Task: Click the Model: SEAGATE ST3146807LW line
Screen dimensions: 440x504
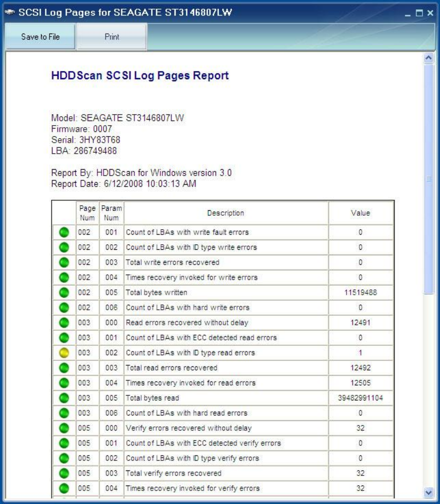Action: click(x=117, y=118)
